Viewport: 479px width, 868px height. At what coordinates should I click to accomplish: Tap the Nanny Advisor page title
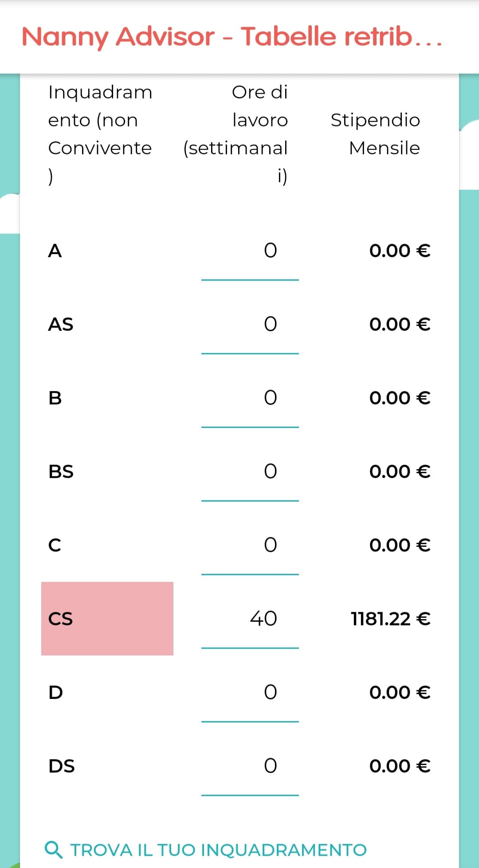pyautogui.click(x=232, y=36)
